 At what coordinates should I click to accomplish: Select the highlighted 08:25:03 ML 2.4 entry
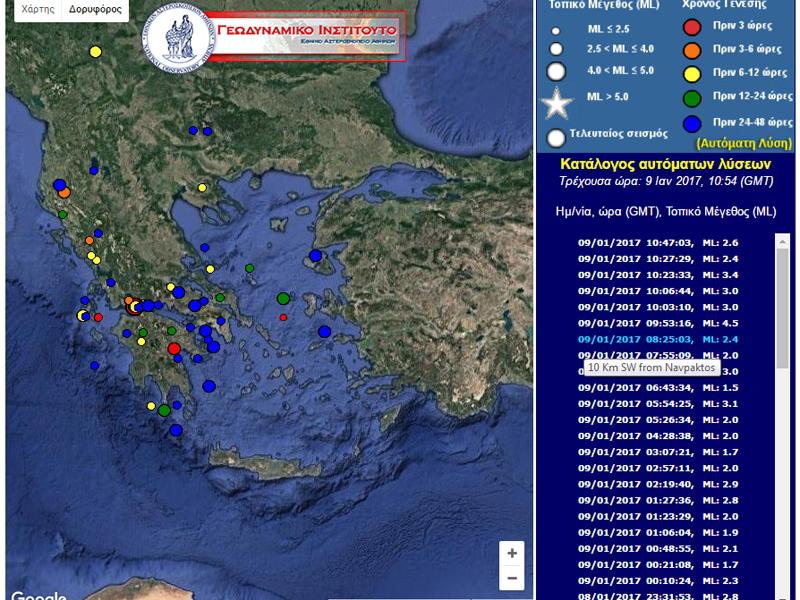coord(658,339)
